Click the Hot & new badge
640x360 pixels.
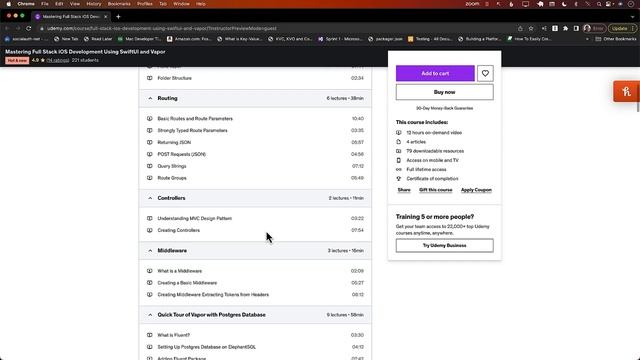click(17, 60)
